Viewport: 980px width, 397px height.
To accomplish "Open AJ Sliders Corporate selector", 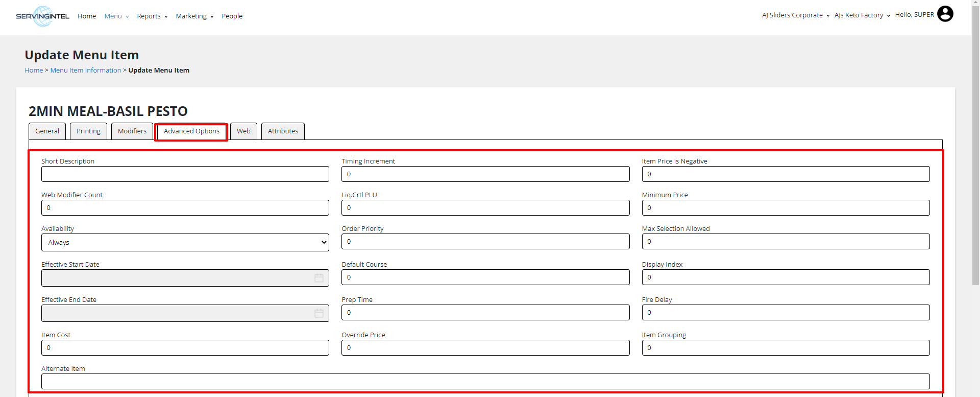I will 795,15.
